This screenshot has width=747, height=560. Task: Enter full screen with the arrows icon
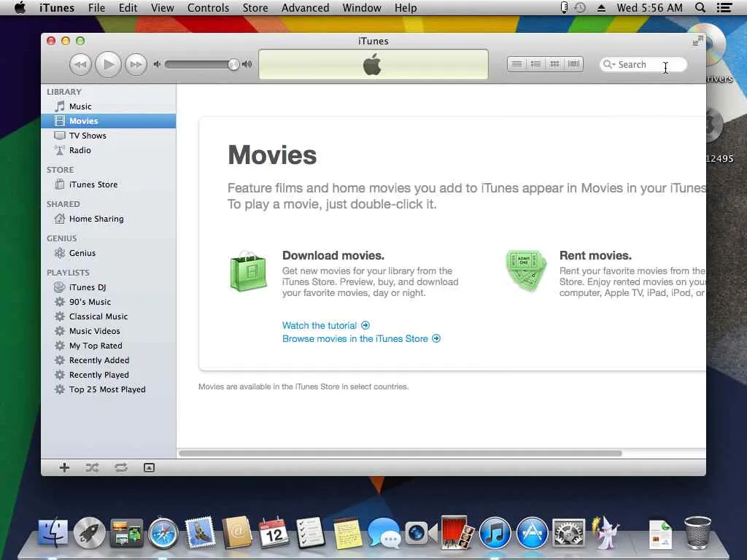(697, 41)
